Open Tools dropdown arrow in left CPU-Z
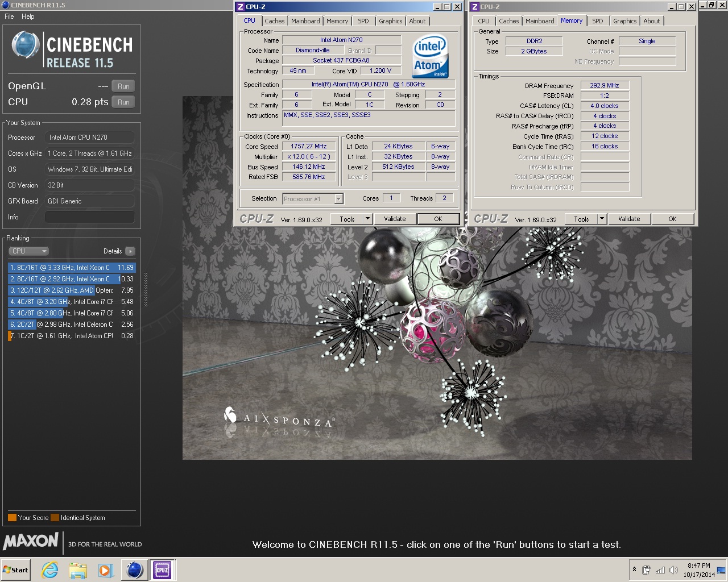This screenshot has width=728, height=582. tap(367, 219)
